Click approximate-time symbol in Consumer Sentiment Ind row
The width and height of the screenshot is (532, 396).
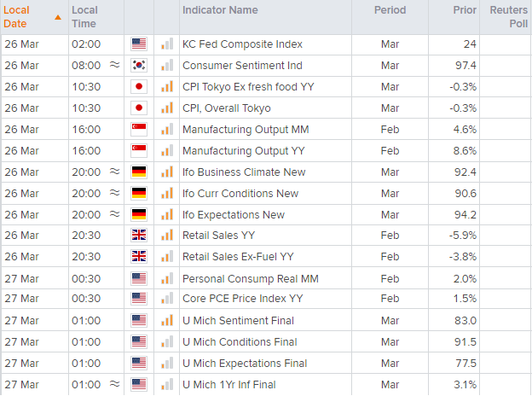pos(115,66)
